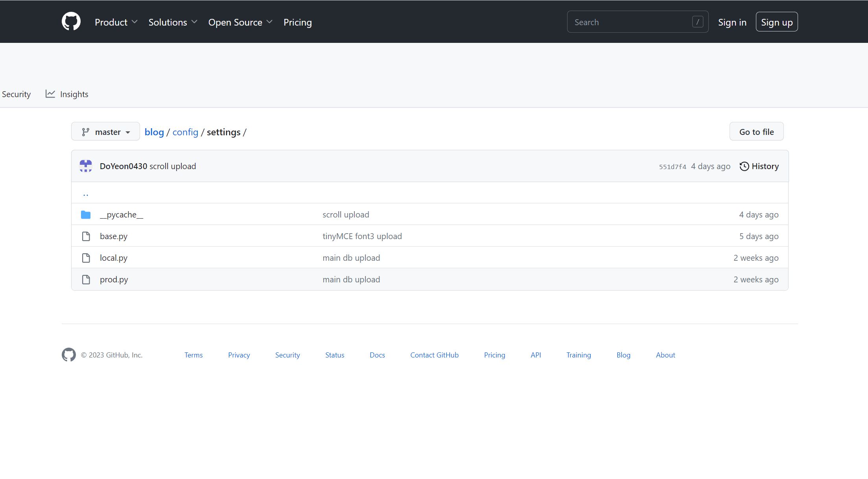
Task: Click the footer GitHub logo
Action: coord(69,355)
